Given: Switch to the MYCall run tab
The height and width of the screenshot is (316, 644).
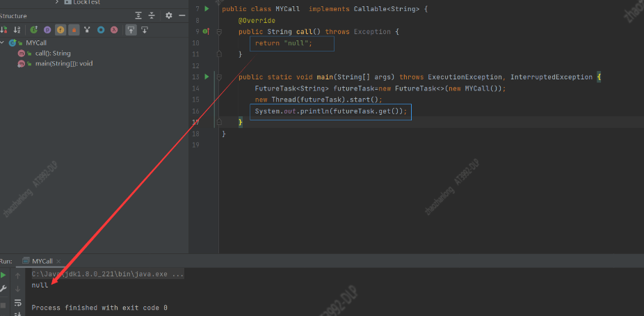Looking at the screenshot, I should pyautogui.click(x=42, y=261).
